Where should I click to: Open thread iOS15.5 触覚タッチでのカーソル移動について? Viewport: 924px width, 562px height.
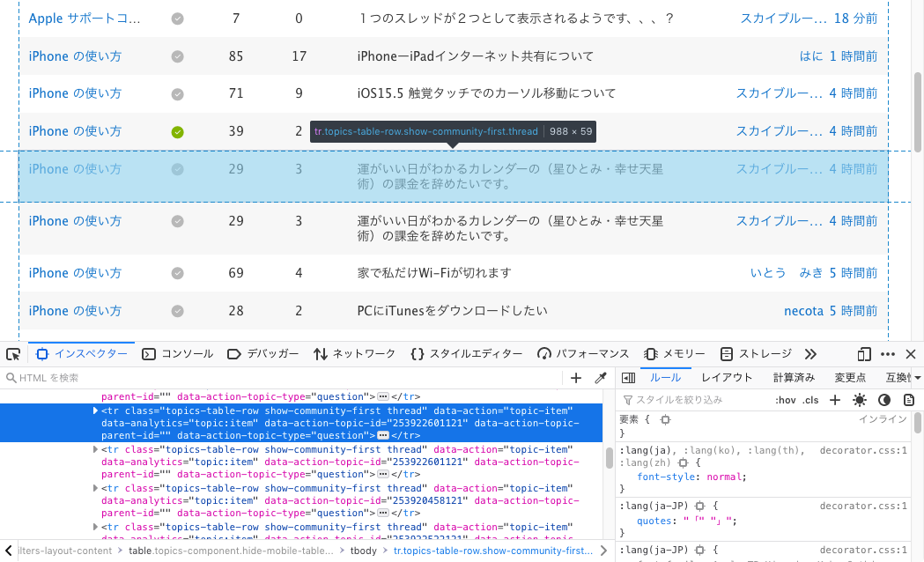486,93
